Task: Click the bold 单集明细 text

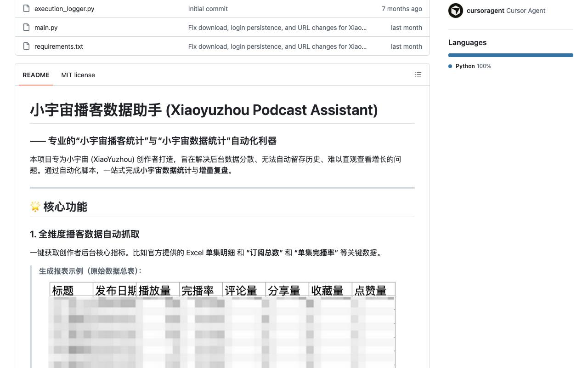Action: pos(220,253)
